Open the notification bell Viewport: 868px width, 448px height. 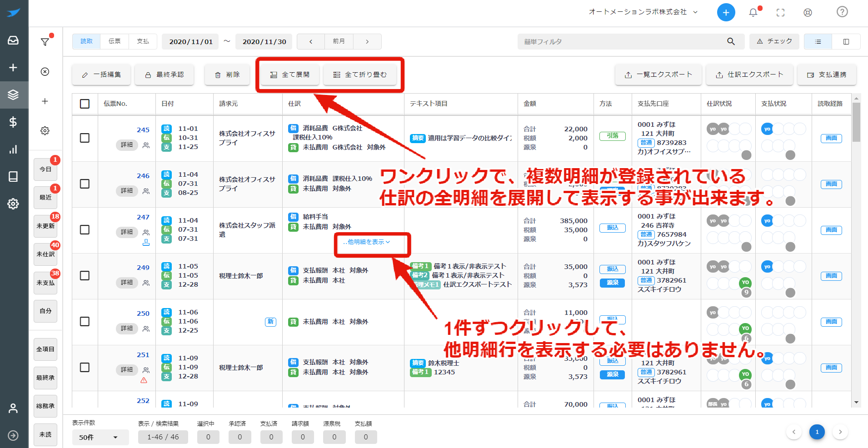753,12
